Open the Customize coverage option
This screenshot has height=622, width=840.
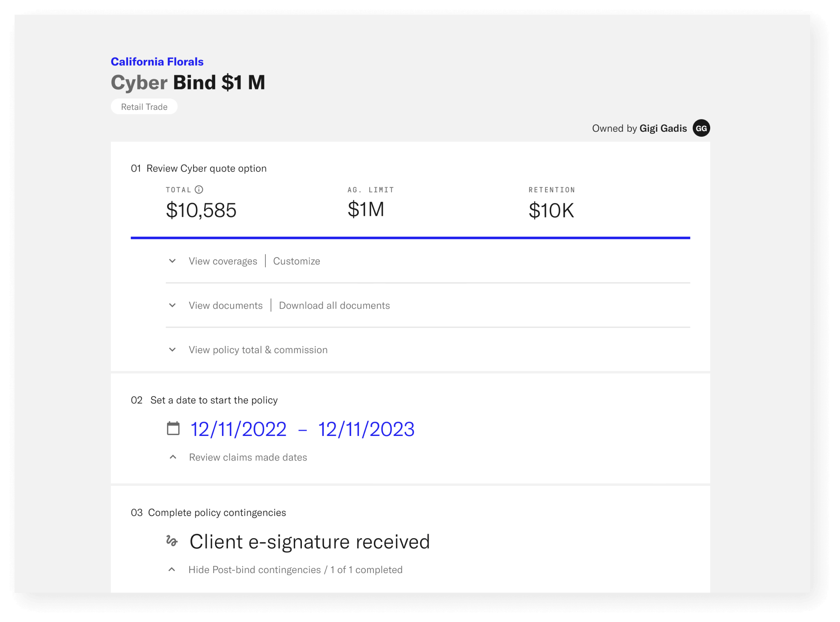tap(296, 261)
